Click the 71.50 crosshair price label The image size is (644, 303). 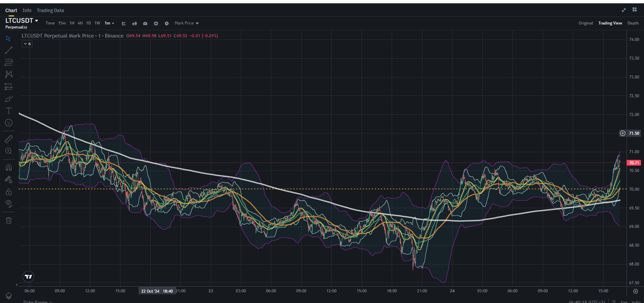634,133
